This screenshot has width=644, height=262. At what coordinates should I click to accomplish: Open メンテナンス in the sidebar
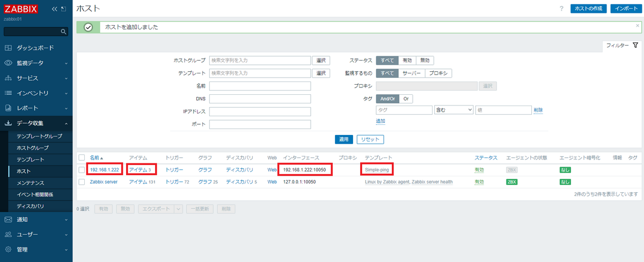click(x=30, y=183)
